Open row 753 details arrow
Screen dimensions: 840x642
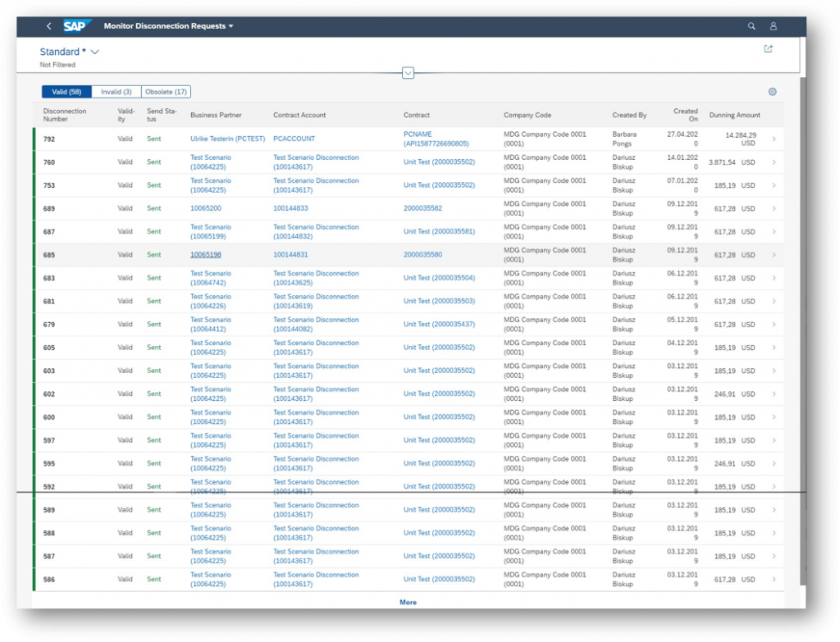point(774,185)
